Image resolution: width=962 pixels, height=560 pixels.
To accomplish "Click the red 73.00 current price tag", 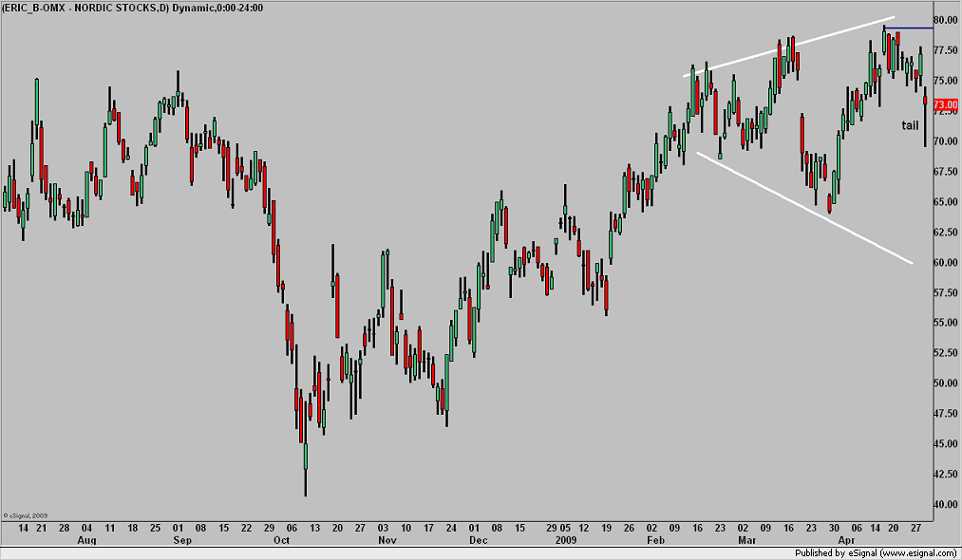I will coord(945,105).
